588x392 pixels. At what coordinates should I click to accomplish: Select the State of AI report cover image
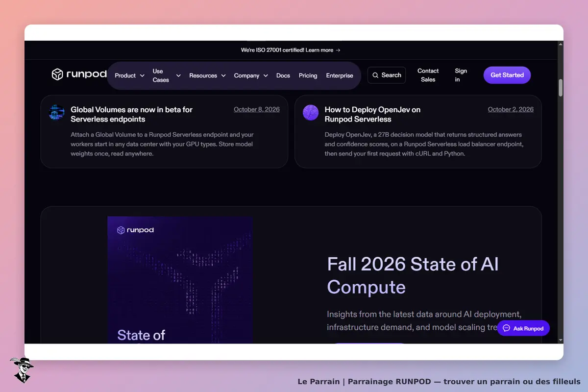pos(180,280)
